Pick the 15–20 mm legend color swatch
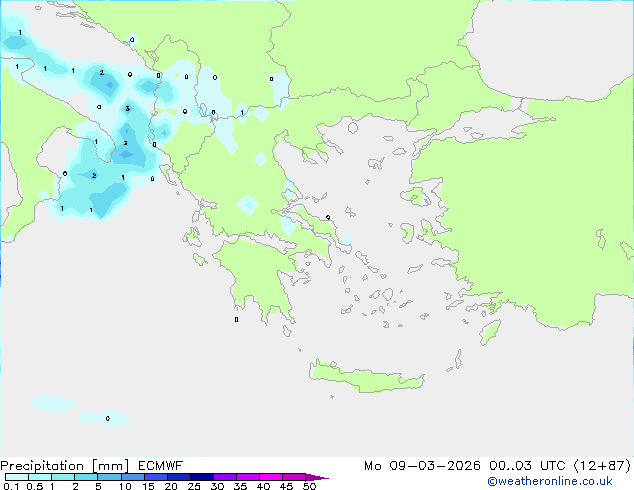Image resolution: width=634 pixels, height=490 pixels. [x=155, y=477]
